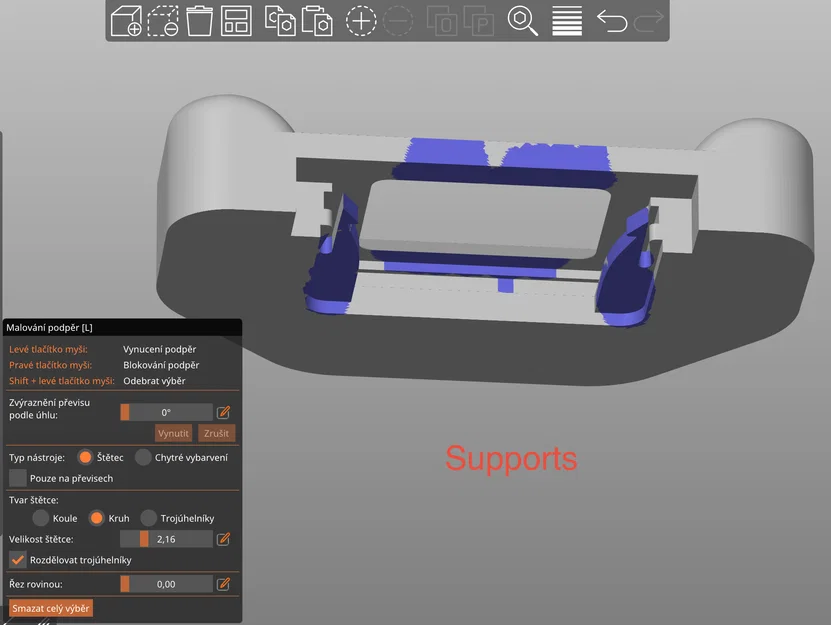The image size is (831, 625).
Task: Click the overhang angle slider showing 0°
Action: pos(166,412)
